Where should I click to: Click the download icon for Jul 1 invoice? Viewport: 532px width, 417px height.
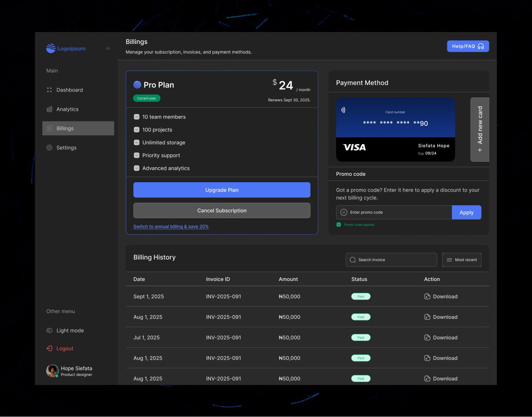click(x=426, y=337)
